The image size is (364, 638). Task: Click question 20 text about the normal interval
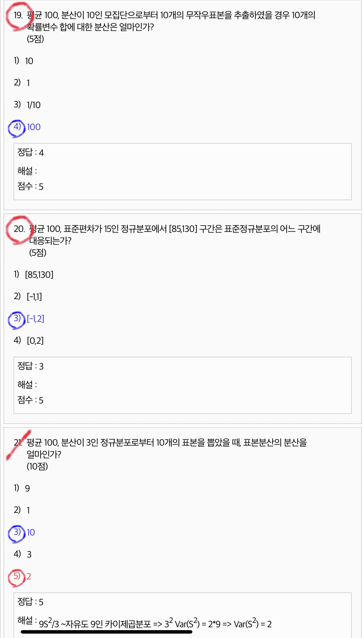coord(174,235)
